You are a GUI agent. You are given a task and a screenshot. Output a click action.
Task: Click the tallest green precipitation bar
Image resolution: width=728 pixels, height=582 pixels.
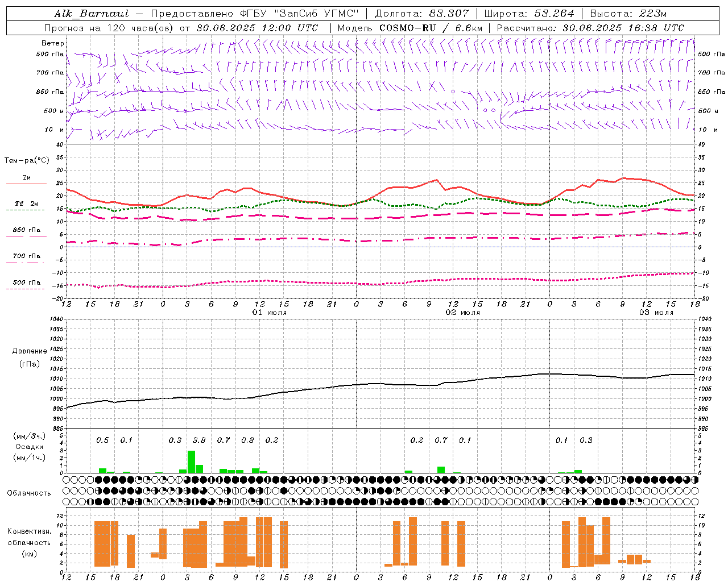pyautogui.click(x=191, y=462)
